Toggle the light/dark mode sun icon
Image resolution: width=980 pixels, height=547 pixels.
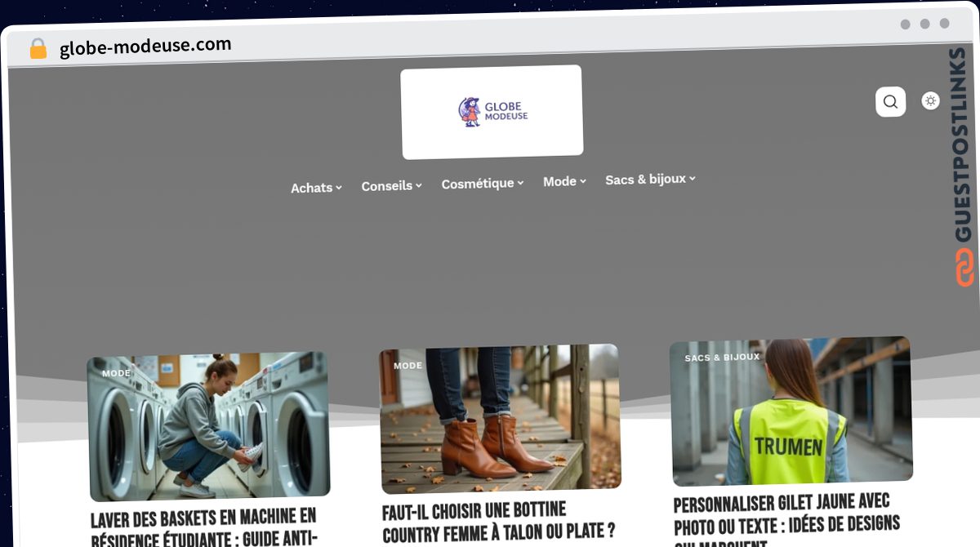(x=930, y=100)
